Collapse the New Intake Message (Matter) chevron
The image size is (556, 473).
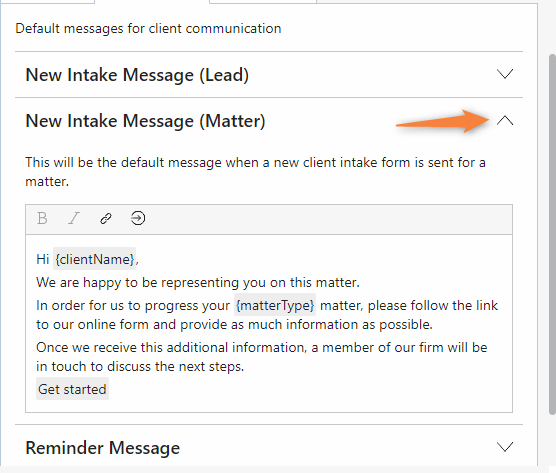pos(505,121)
